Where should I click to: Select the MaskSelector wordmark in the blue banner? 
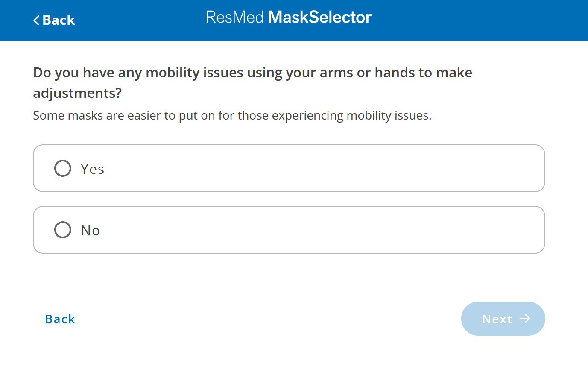click(319, 17)
